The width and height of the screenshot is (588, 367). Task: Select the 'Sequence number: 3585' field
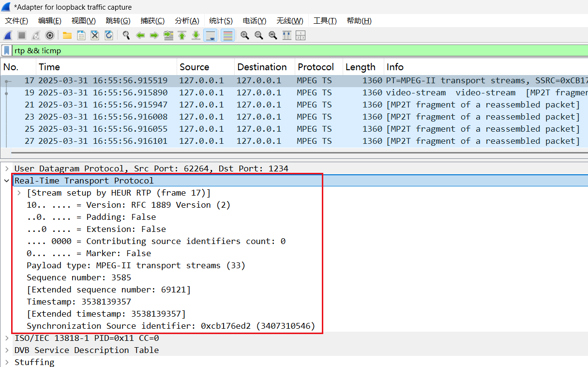79,277
